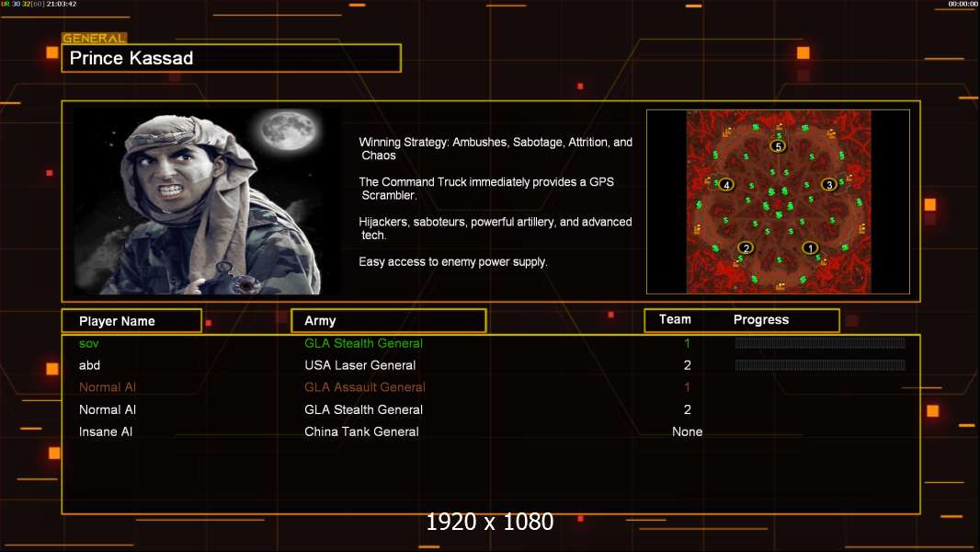Click start position 1 on the minimap

(x=810, y=247)
